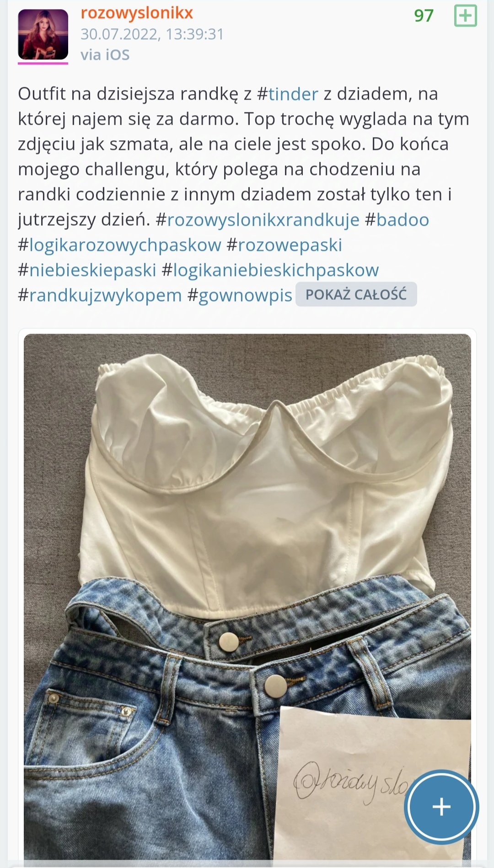Open rozowyslonikx profile avatar
The image size is (494, 868).
(43, 35)
